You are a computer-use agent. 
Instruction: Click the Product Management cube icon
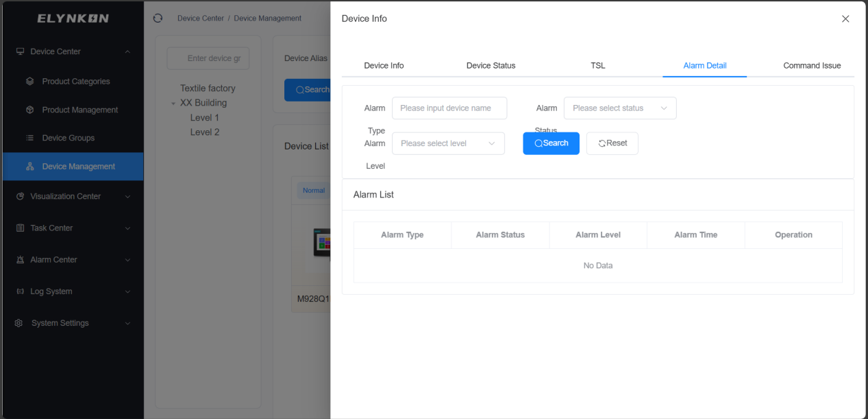29,110
